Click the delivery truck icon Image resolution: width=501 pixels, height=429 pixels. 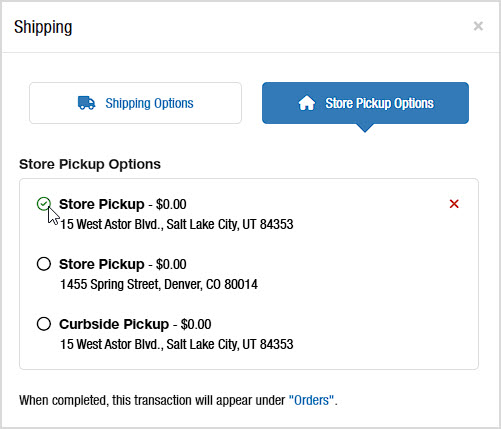tap(86, 103)
